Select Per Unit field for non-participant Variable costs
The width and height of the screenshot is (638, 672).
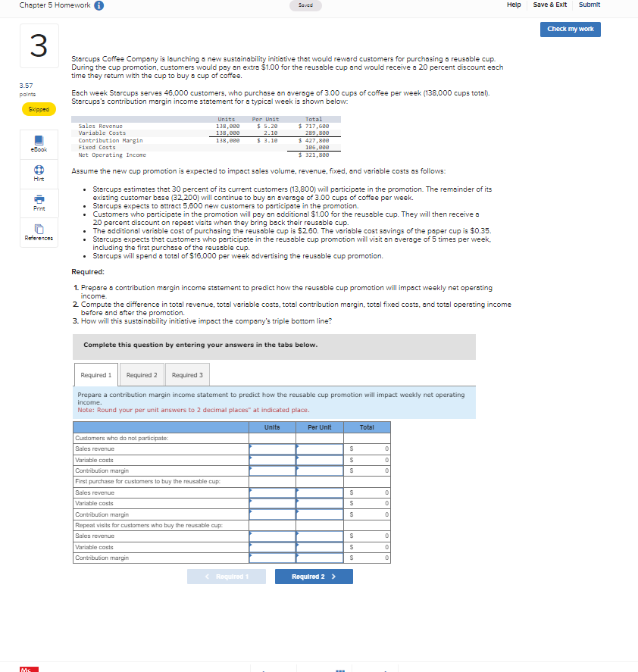click(x=320, y=460)
